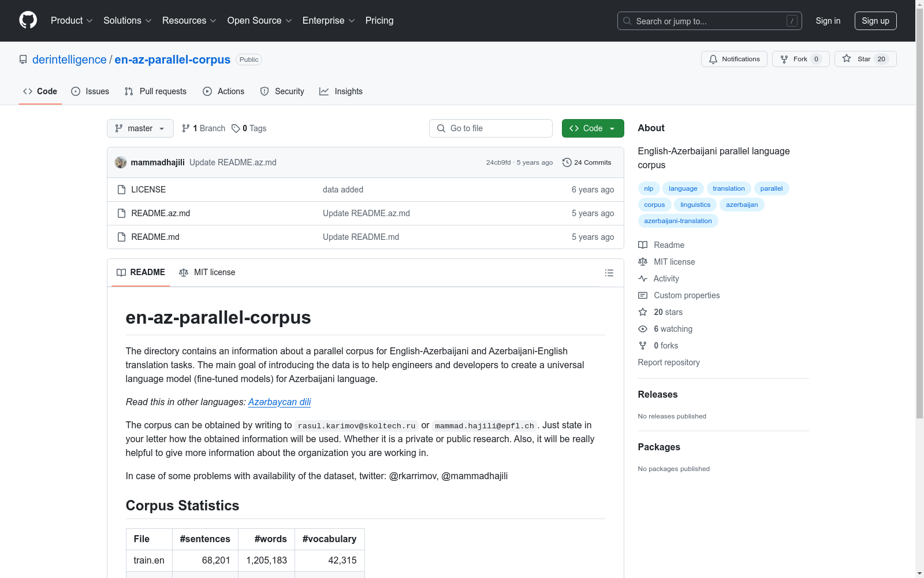This screenshot has height=578, width=924.
Task: Select the parallel topic tag
Action: [x=772, y=188]
